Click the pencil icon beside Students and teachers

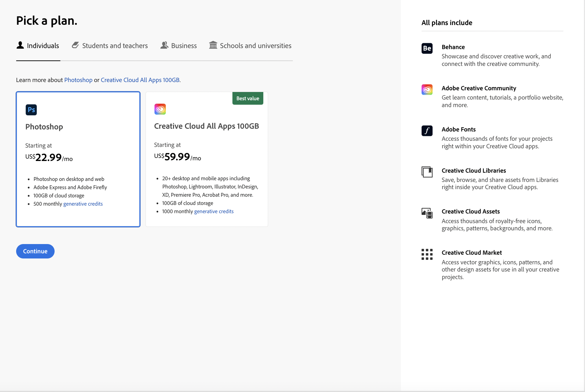[x=75, y=45]
